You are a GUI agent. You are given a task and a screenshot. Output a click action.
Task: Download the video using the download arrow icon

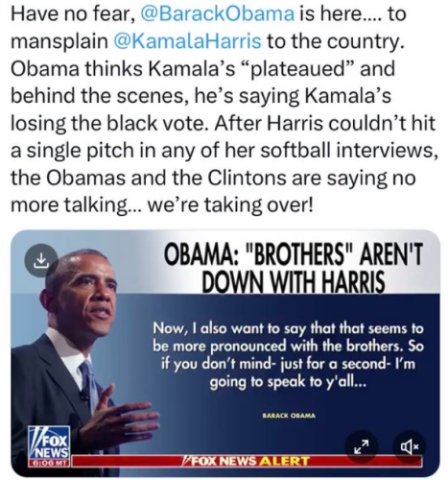(x=41, y=260)
